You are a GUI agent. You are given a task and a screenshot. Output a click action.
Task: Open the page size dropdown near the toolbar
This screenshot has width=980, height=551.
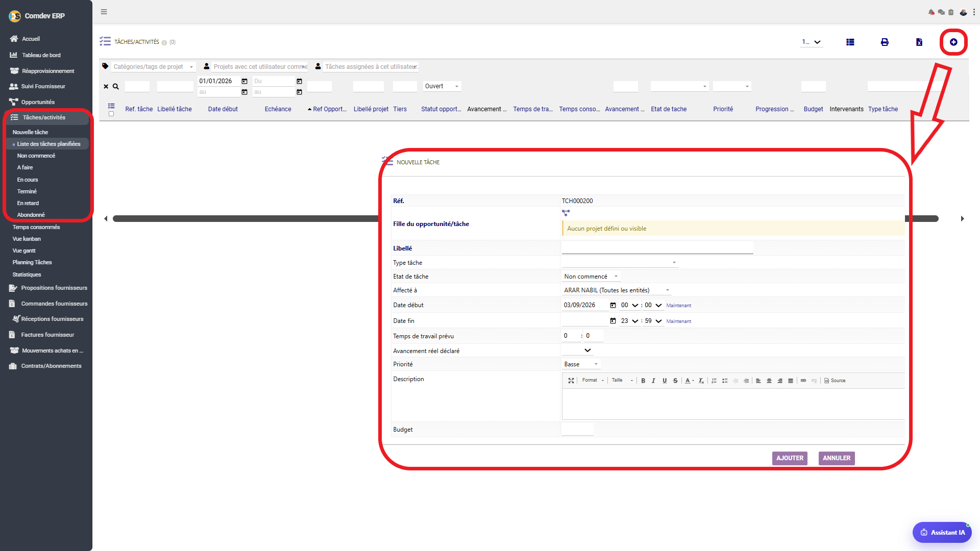tap(811, 42)
